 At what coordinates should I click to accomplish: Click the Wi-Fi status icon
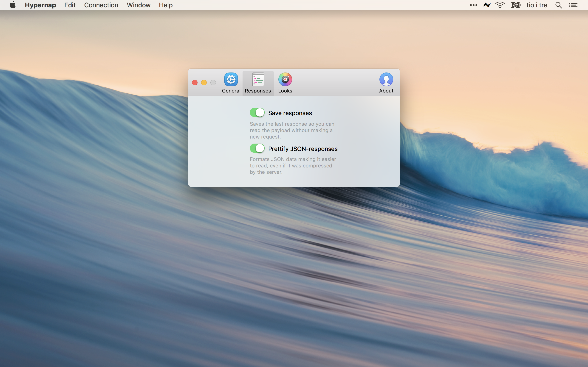500,5
